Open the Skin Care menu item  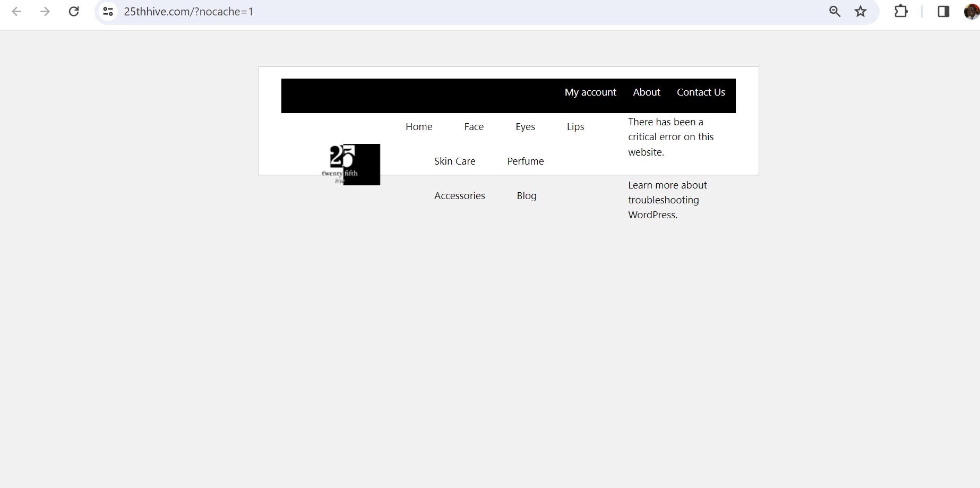point(454,161)
